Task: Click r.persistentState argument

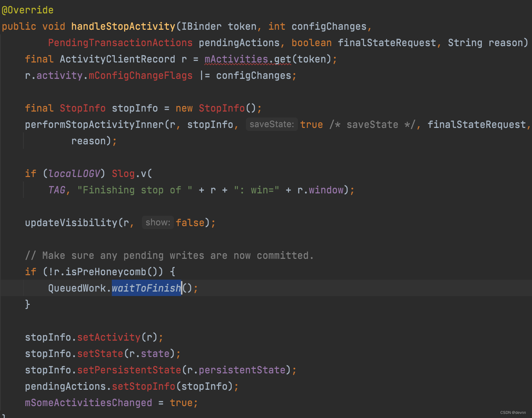Action: click(236, 370)
